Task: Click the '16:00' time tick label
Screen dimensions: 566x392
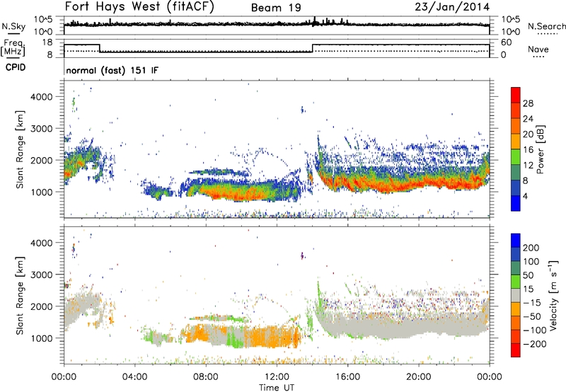Action: click(x=347, y=377)
